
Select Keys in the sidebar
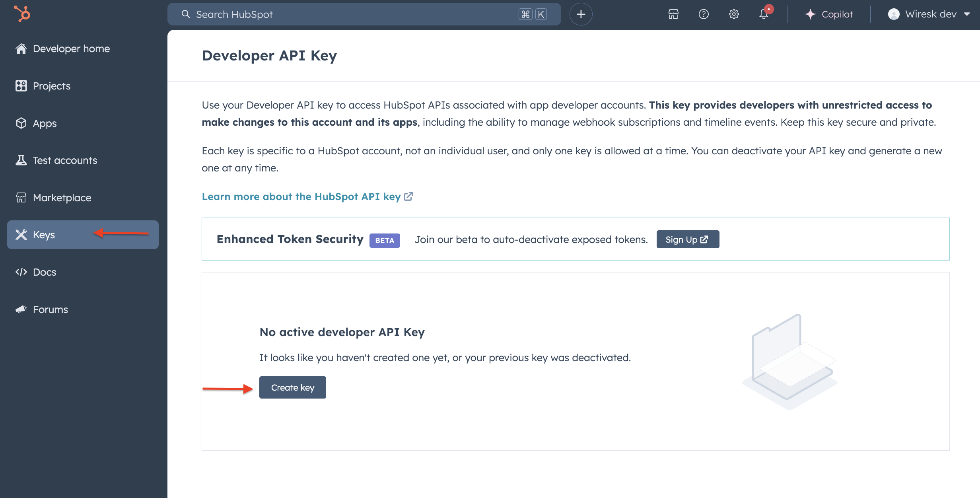pyautogui.click(x=83, y=235)
